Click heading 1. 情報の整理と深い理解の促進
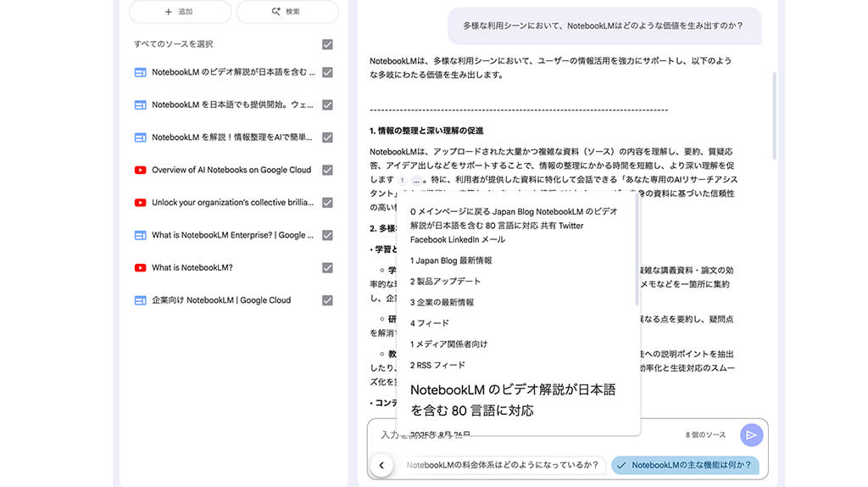This screenshot has width=868, height=487. (x=426, y=131)
